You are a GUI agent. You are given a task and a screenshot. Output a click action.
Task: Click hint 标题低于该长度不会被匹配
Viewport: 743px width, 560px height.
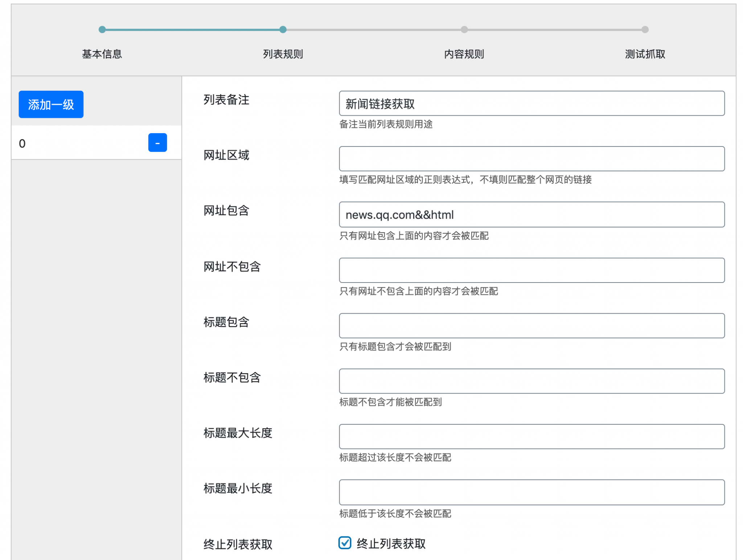[x=395, y=514]
